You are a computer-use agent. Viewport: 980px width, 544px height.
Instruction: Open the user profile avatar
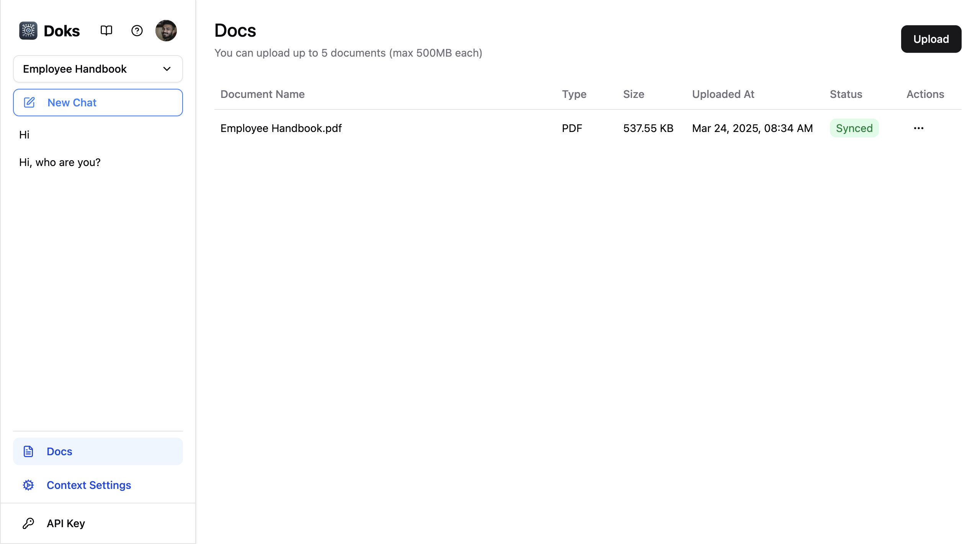click(x=166, y=31)
